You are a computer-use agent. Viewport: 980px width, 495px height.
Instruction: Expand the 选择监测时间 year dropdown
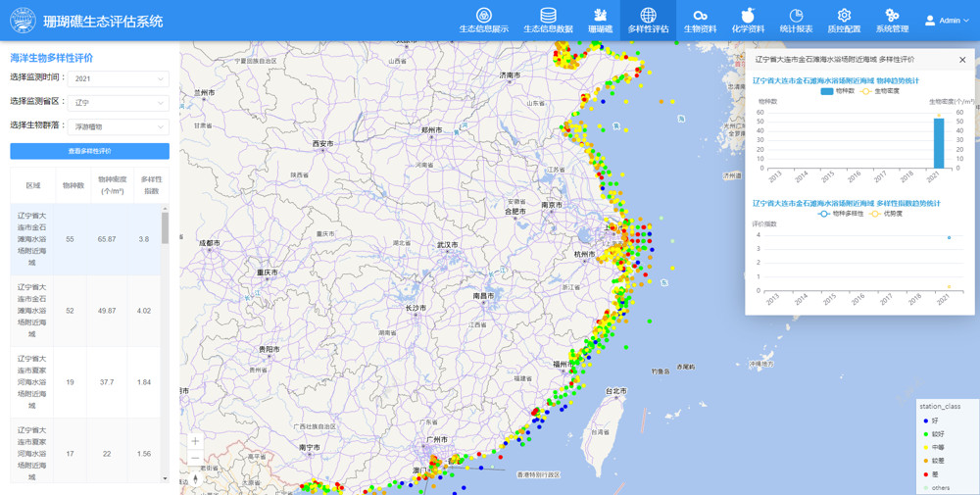click(x=119, y=78)
